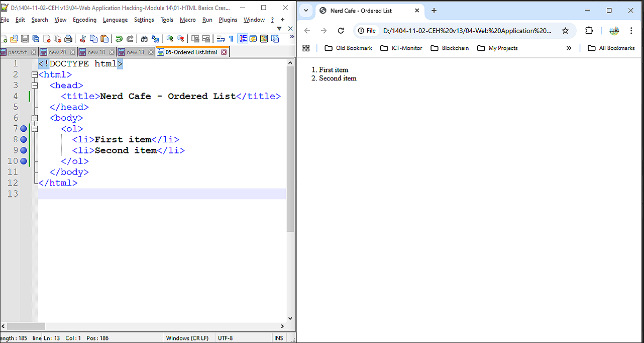Image resolution: width=644 pixels, height=343 pixels.
Task: Toggle the Indent Guide toolbar button
Action: pos(242,39)
